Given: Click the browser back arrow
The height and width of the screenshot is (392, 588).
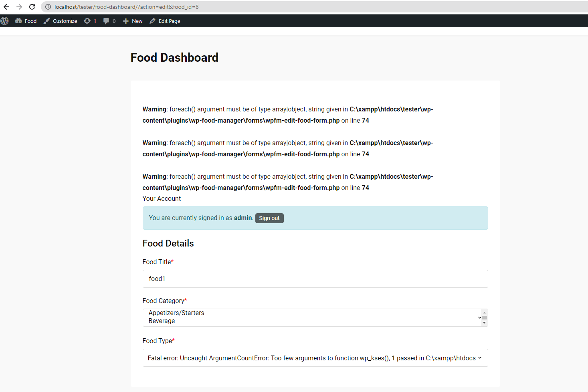Looking at the screenshot, I should pyautogui.click(x=6, y=7).
